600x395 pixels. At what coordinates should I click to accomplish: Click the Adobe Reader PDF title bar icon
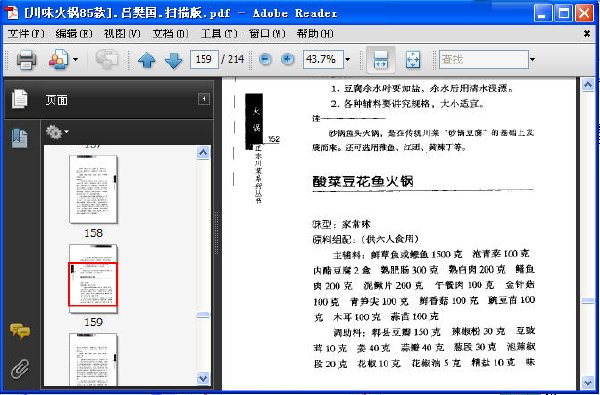coord(11,13)
